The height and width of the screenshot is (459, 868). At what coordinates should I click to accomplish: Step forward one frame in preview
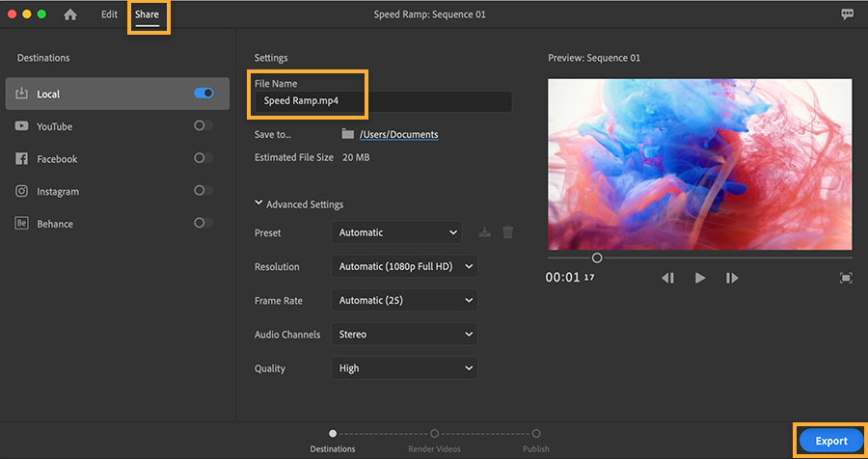[x=733, y=278]
